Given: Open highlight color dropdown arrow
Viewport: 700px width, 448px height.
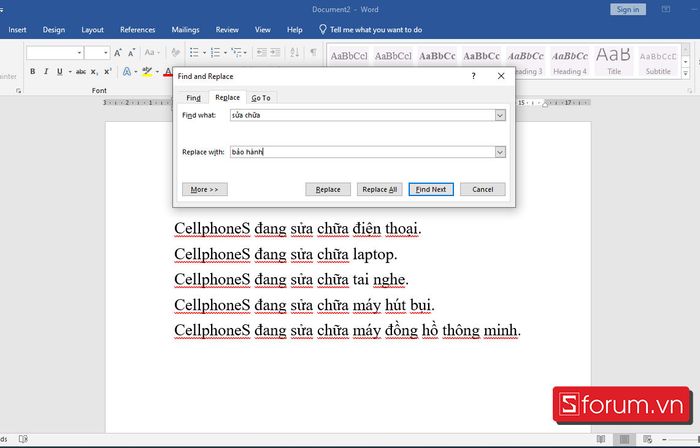Looking at the screenshot, I should (157, 72).
